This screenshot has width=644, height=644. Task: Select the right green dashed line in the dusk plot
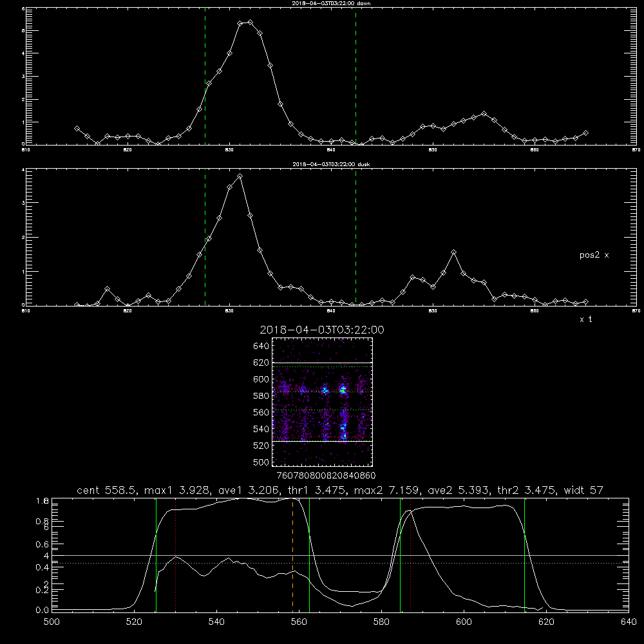pos(355,237)
